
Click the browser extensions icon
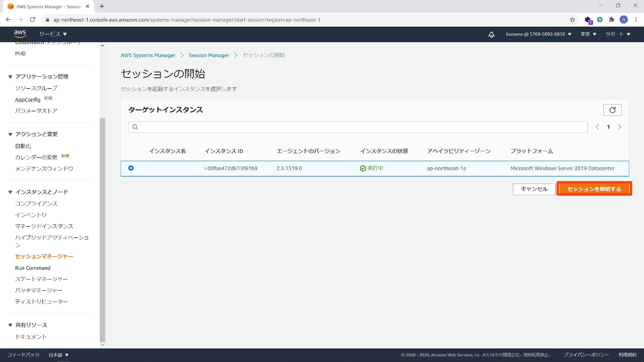[x=612, y=20]
